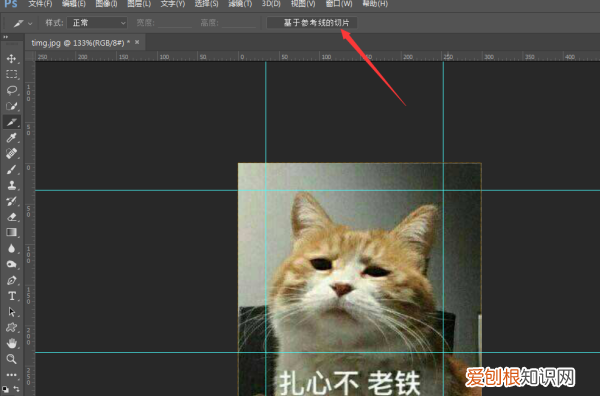Viewport: 600px width, 396px height.
Task: Select the Lasso tool
Action: tap(11, 90)
